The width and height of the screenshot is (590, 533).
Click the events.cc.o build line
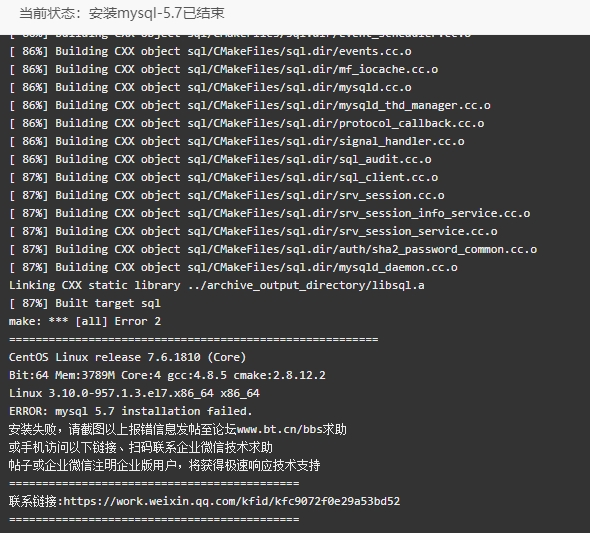pyautogui.click(x=210, y=51)
